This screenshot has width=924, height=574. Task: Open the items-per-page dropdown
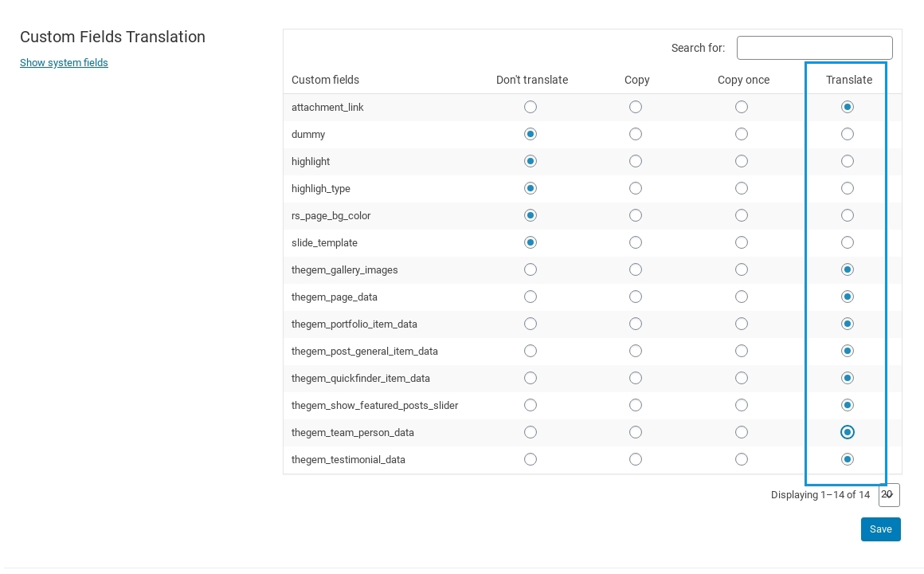(889, 495)
